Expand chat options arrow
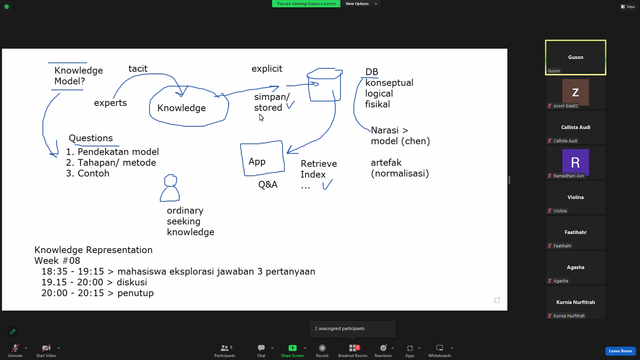Viewport: 640px width, 360px height. pyautogui.click(x=272, y=348)
